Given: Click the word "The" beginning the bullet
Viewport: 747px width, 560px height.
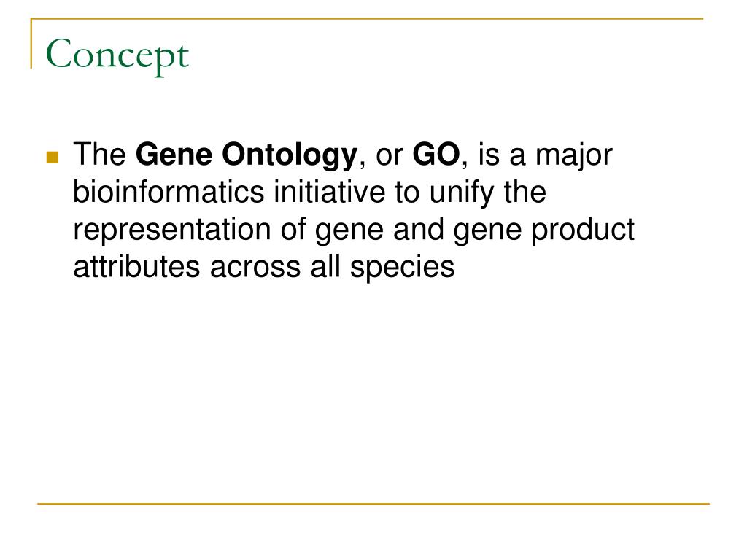Looking at the screenshot, I should tap(99, 155).
